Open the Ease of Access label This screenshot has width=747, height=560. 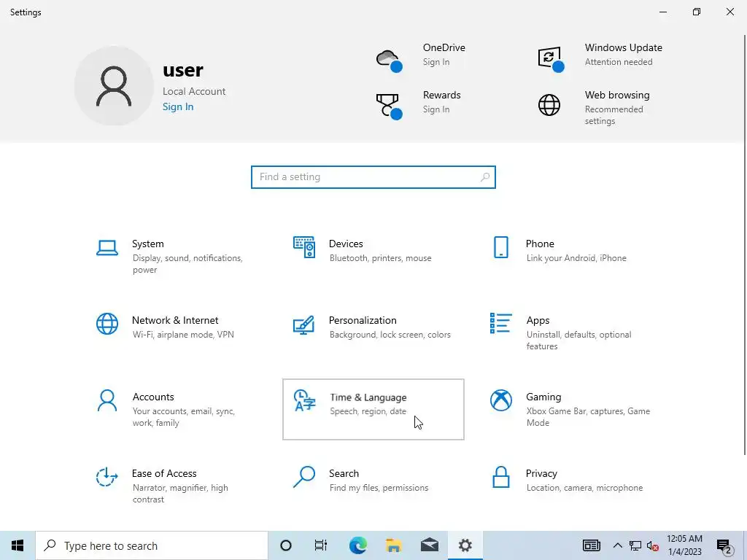[164, 474]
